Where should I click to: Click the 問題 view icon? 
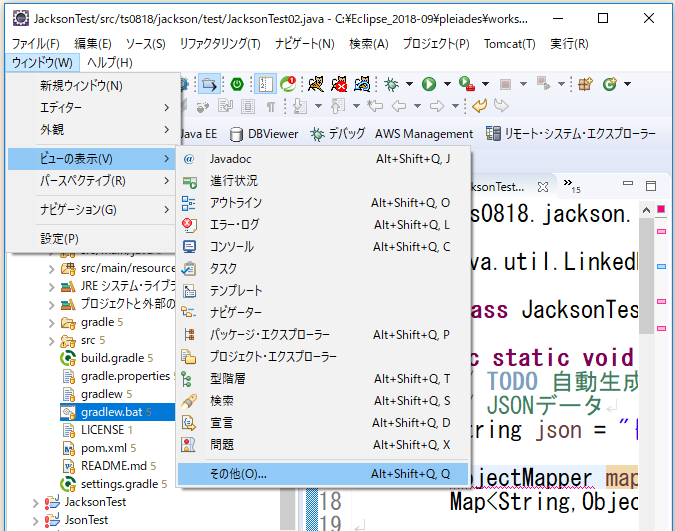189,445
